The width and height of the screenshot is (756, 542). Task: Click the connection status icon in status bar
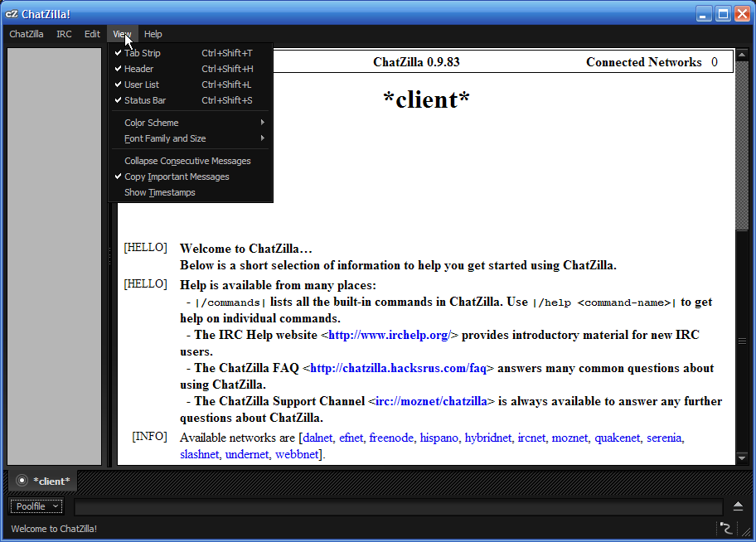726,529
